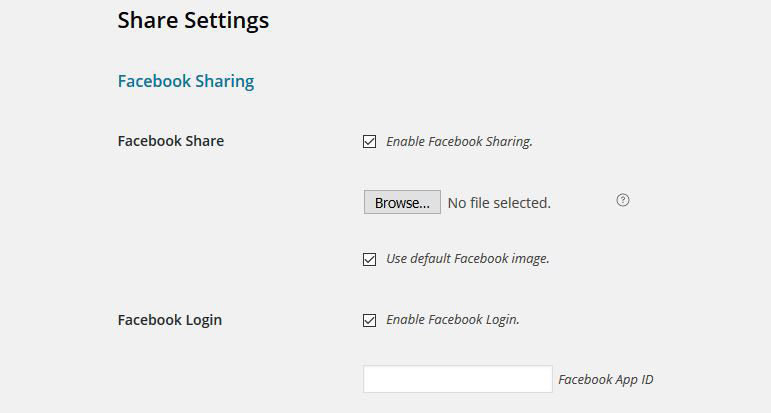Choose a Facebook image file via Browse
Viewport: 771px width, 413px height.
[x=402, y=202]
